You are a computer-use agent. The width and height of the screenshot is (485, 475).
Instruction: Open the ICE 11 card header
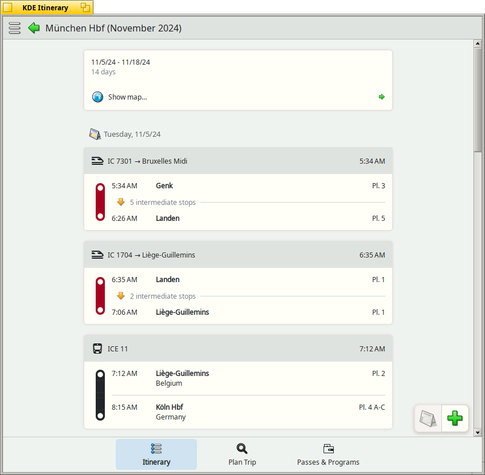[238, 349]
